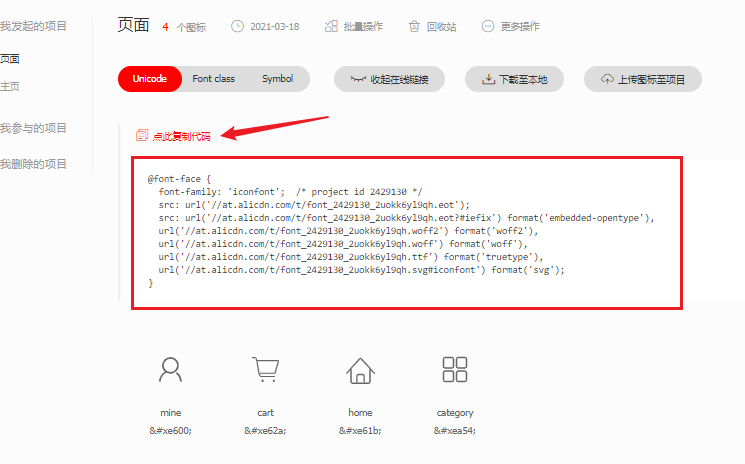Open 回收站 recycle bin link
The height and width of the screenshot is (464, 745).
(441, 27)
